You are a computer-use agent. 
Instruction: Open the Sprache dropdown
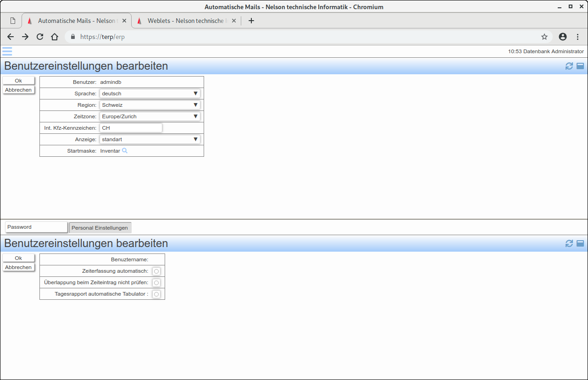[x=150, y=94]
